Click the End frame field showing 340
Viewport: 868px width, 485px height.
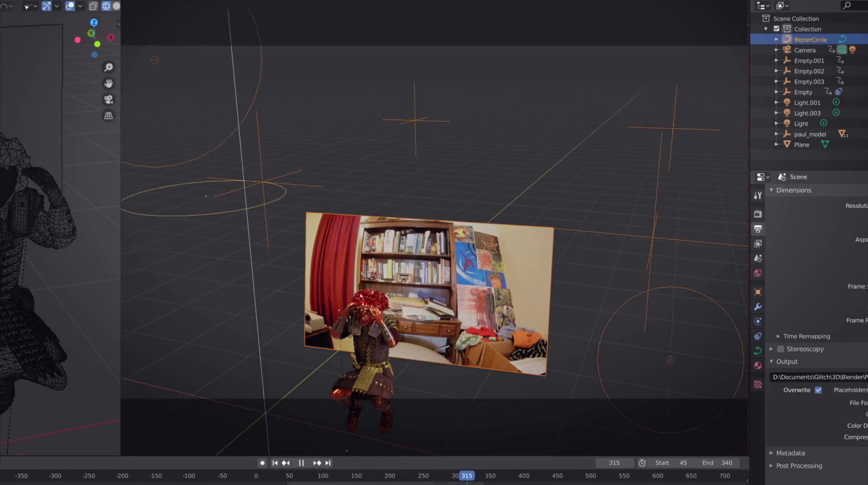tap(717, 463)
